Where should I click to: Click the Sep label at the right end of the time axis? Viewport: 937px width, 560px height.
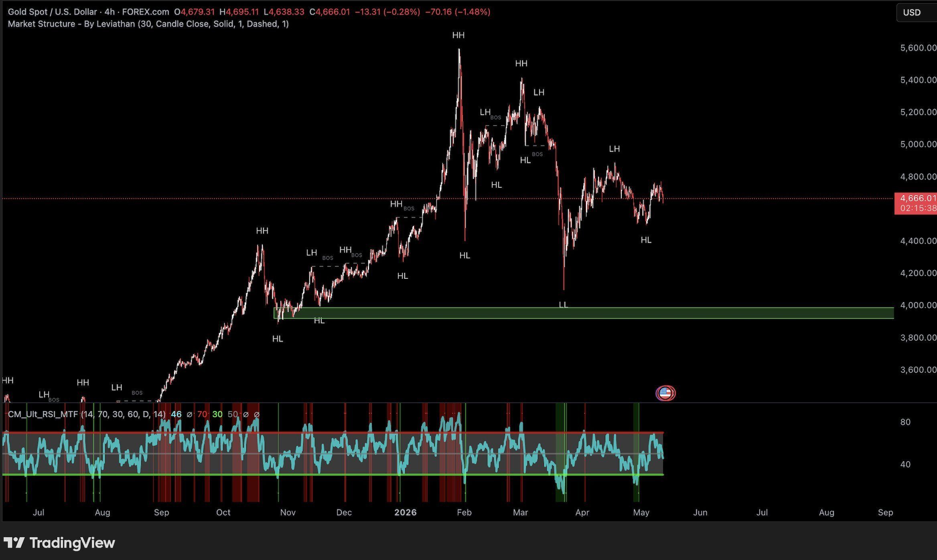pyautogui.click(x=885, y=512)
